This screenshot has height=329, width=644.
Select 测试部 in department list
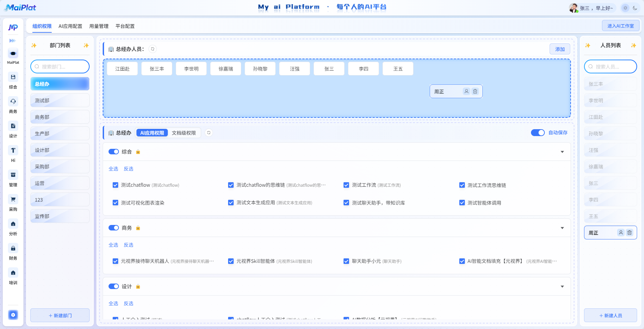click(x=60, y=100)
